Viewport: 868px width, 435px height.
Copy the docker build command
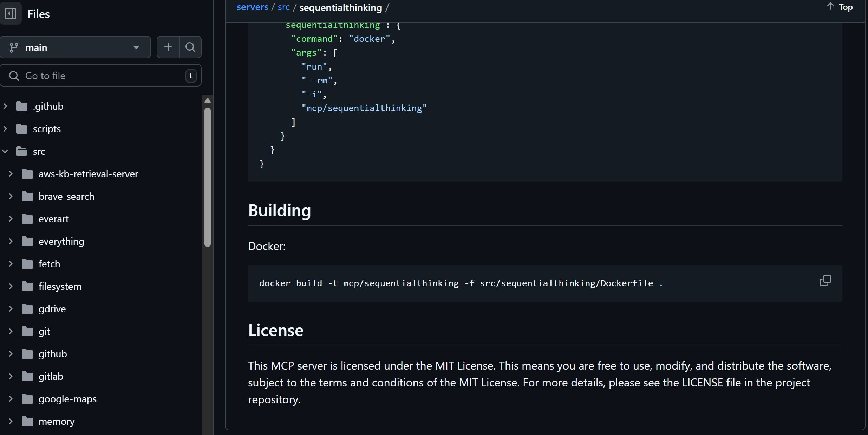pos(825,281)
